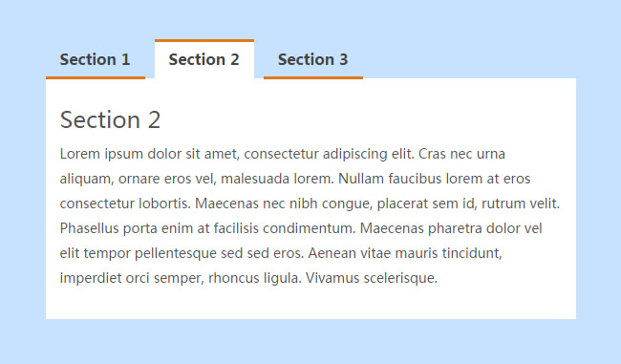Click the line starting 'Phasellus porta enim'
This screenshot has width=621, height=364.
pyautogui.click(x=301, y=228)
